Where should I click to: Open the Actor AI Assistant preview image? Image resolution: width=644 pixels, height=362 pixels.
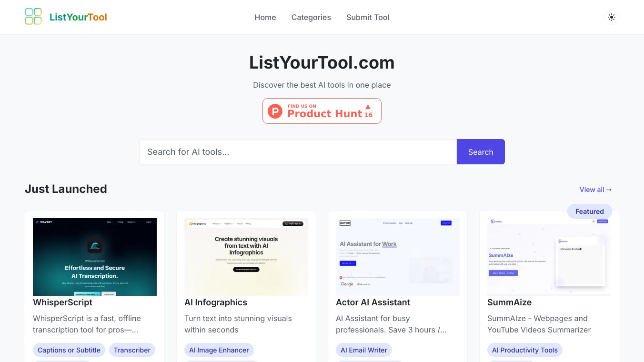pyautogui.click(x=398, y=257)
